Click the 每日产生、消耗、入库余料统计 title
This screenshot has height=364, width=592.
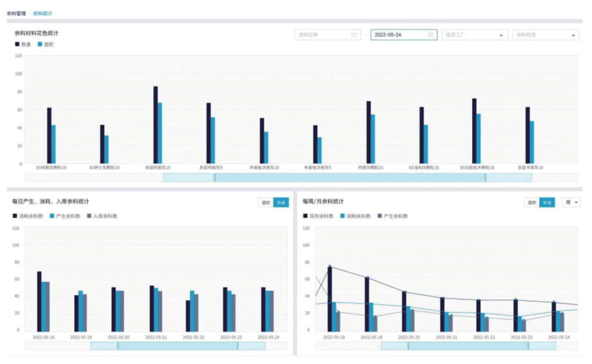click(x=51, y=202)
